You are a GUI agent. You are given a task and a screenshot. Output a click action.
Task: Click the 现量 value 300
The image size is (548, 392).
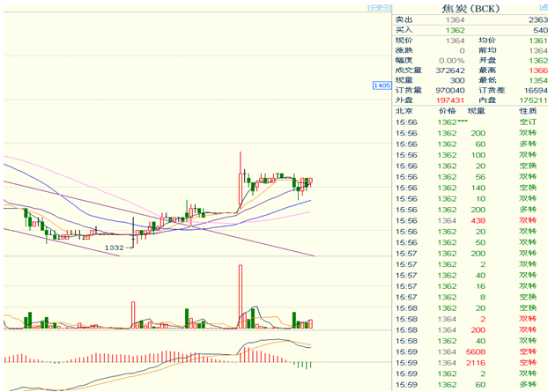(457, 80)
